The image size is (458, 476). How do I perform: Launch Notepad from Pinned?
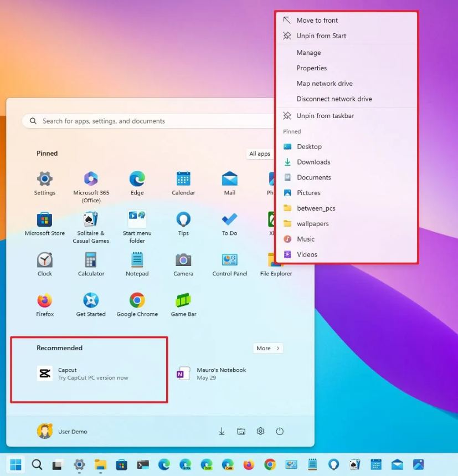click(x=137, y=264)
